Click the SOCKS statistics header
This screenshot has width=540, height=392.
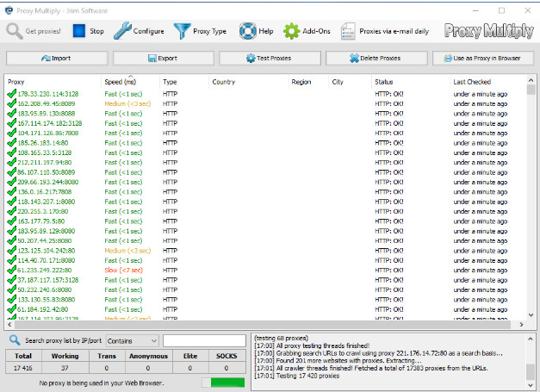pos(227,356)
